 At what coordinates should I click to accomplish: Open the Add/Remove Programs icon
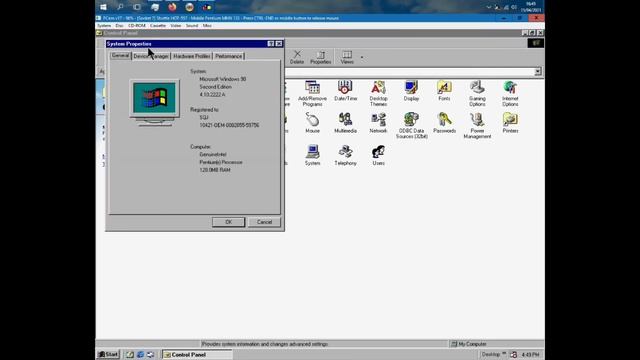click(312, 93)
